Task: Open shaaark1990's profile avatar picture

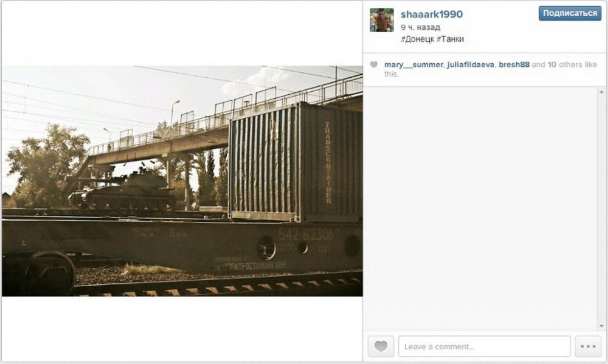Action: point(382,20)
